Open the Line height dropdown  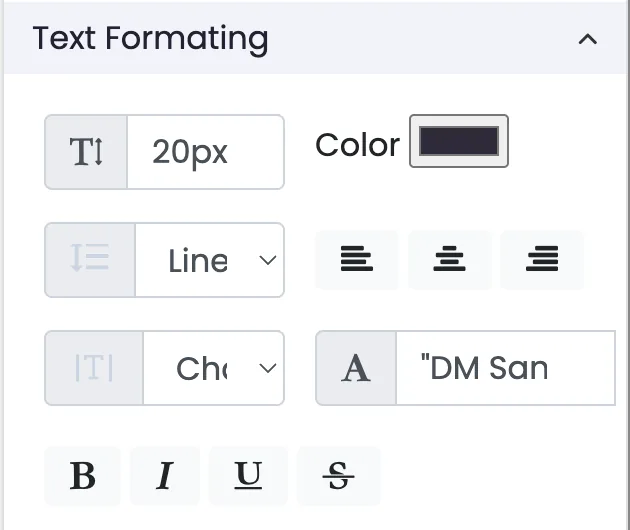pyautogui.click(x=210, y=260)
